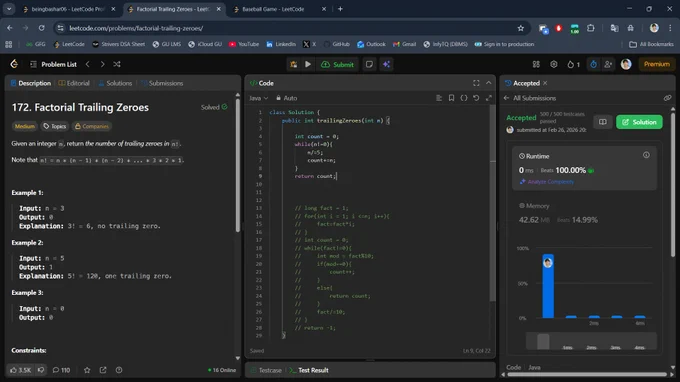
Task: Open the Topics tag
Action: coord(55,126)
